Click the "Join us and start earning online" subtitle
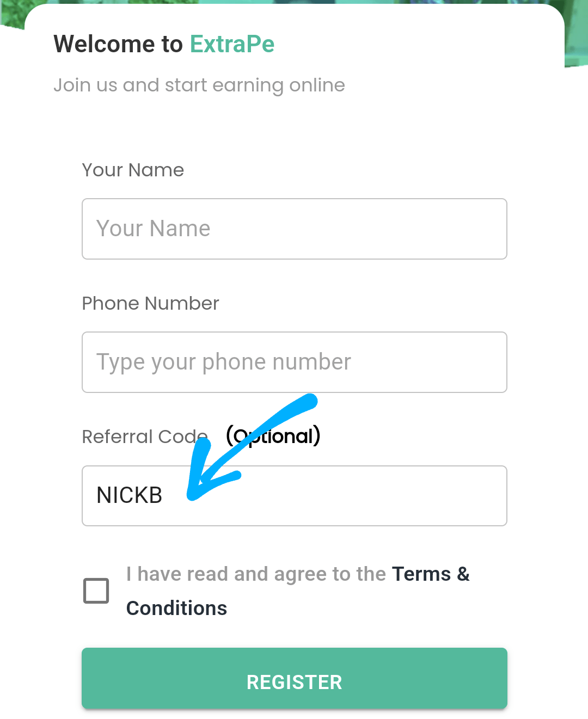This screenshot has width=588, height=719. pos(199,85)
